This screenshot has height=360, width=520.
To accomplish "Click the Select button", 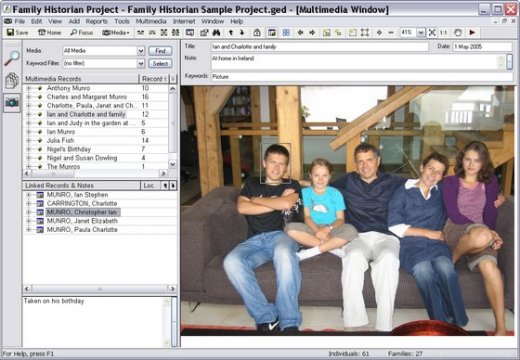I will coord(160,63).
